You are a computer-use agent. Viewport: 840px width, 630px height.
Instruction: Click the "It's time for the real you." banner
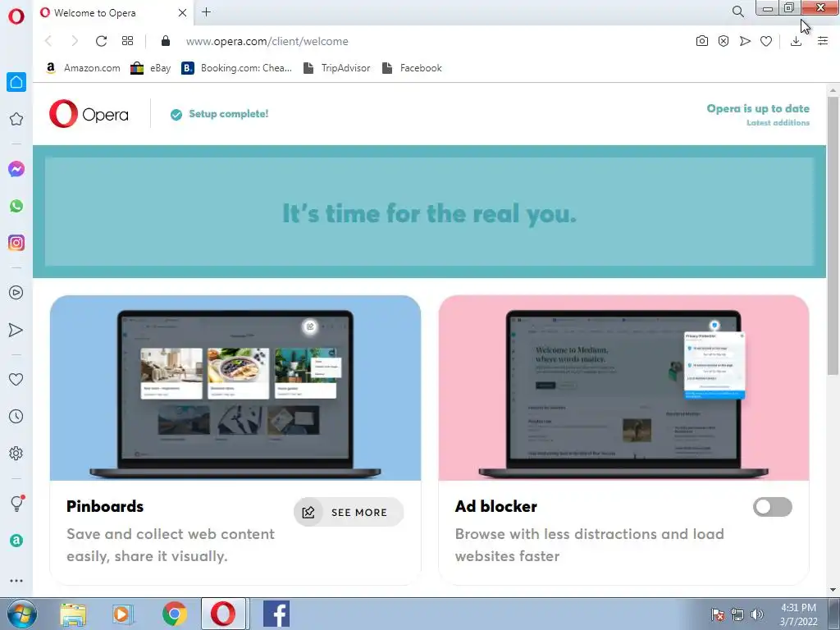429,212
